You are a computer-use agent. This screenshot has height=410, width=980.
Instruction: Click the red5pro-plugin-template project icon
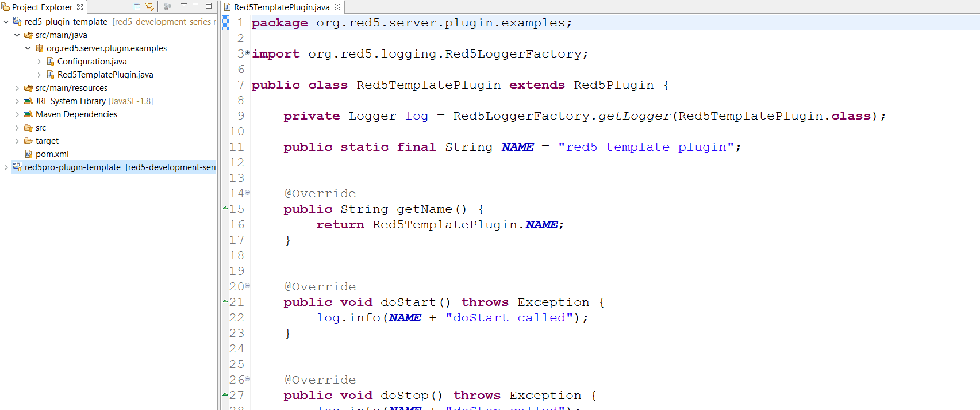17,167
